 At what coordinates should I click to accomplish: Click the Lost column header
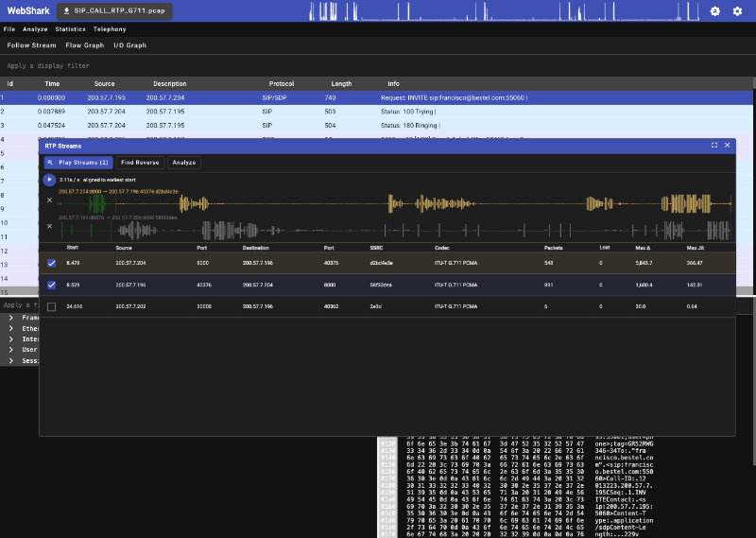[x=605, y=248]
